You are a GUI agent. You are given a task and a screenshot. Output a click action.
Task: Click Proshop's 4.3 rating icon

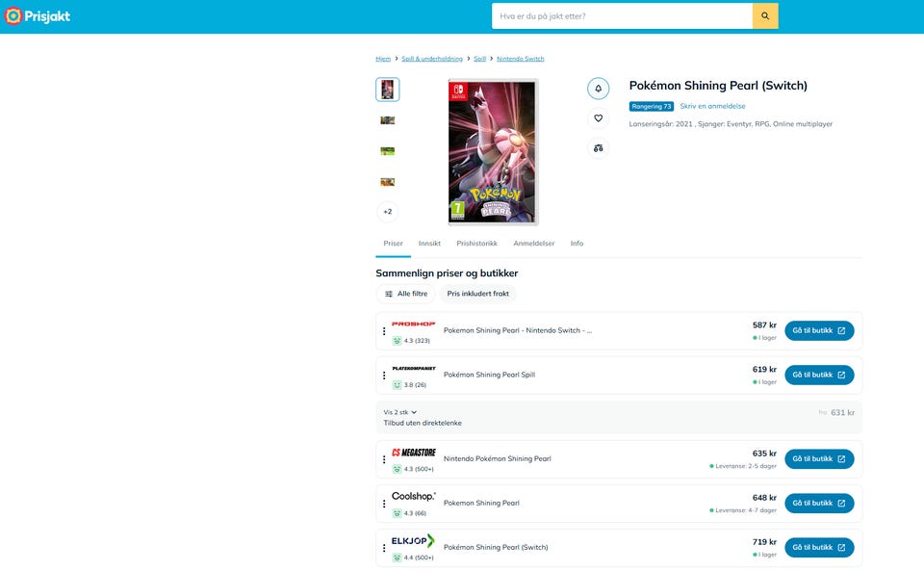pos(398,341)
